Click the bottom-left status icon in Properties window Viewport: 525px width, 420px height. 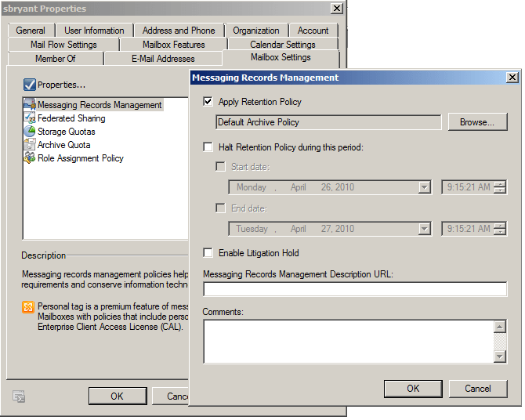(20, 397)
